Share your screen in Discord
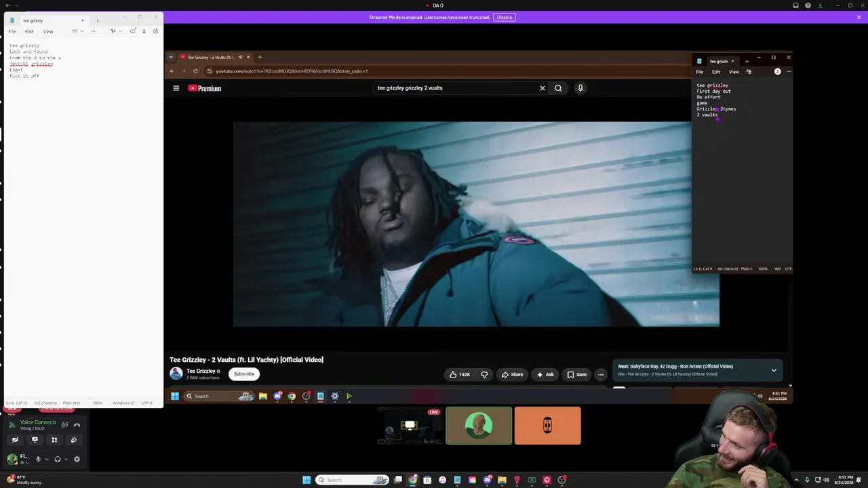The image size is (868, 488). [35, 440]
